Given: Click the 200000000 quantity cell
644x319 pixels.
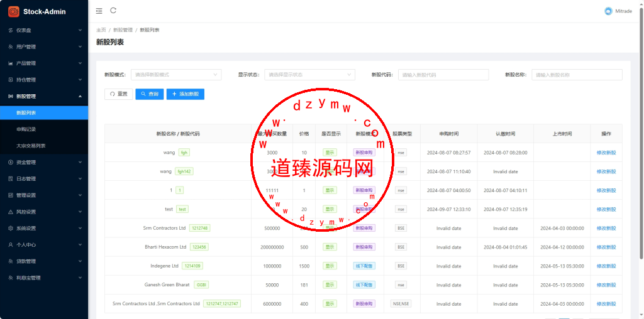Looking at the screenshot, I should tap(272, 247).
